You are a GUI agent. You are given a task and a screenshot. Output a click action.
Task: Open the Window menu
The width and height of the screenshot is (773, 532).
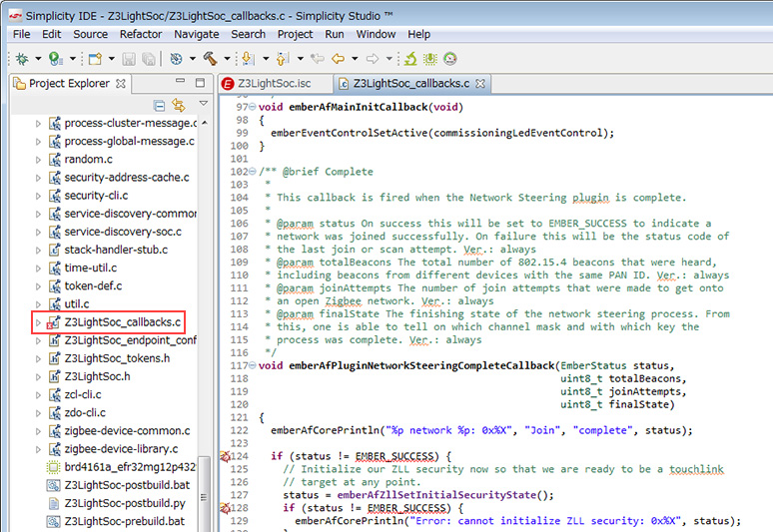(x=376, y=34)
